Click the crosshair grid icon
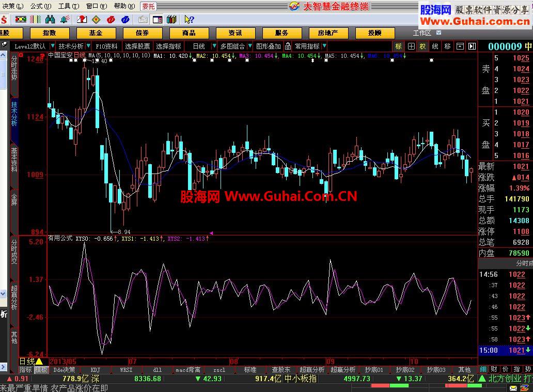The height and width of the screenshot is (392, 533). (x=411, y=46)
